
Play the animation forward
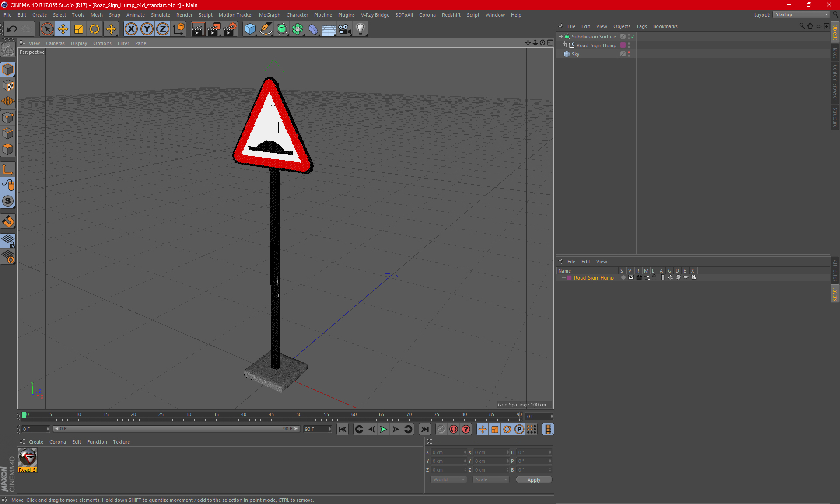click(383, 429)
